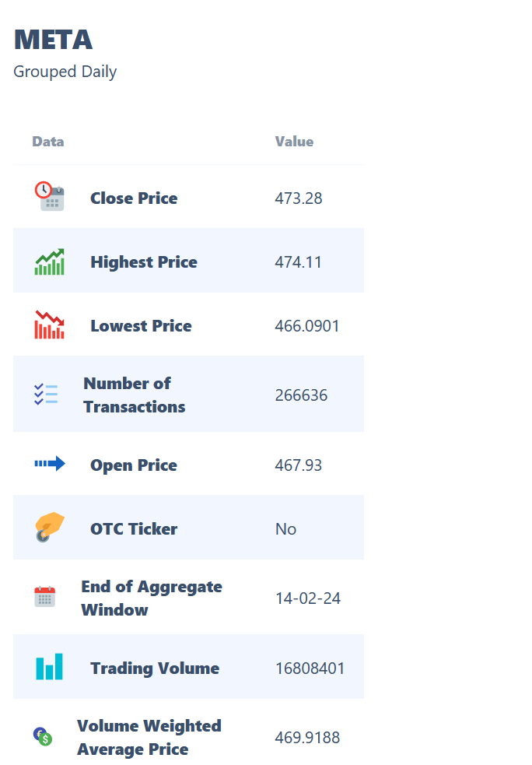The width and height of the screenshot is (532, 765).
Task: Click the Close Price clock calendar icon
Action: [49, 196]
